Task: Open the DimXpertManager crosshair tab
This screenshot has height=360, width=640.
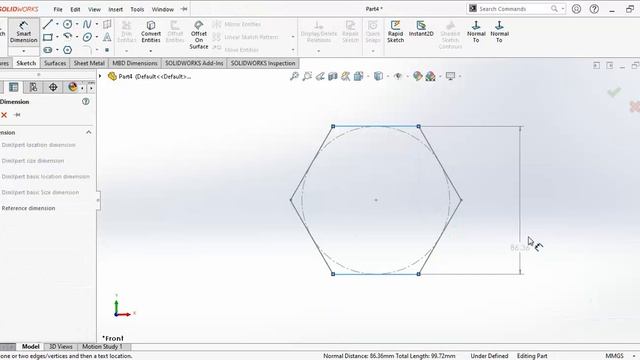Action: tap(53, 87)
